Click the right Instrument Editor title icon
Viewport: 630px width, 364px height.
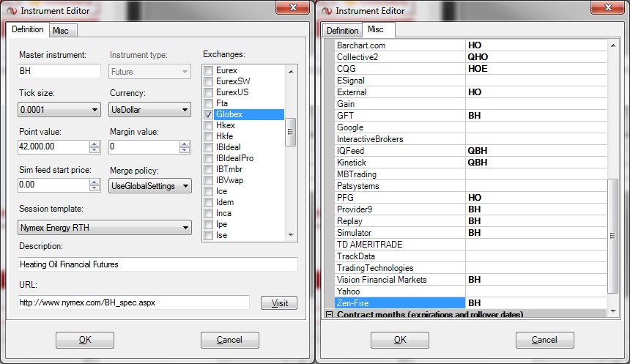coord(327,11)
